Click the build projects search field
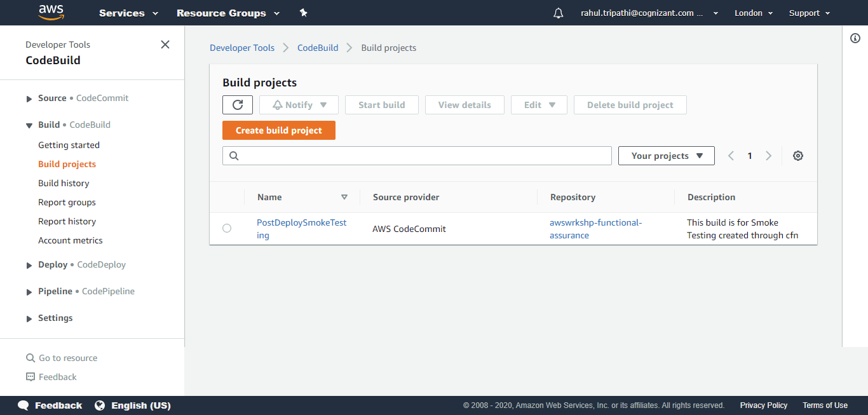 (x=417, y=156)
